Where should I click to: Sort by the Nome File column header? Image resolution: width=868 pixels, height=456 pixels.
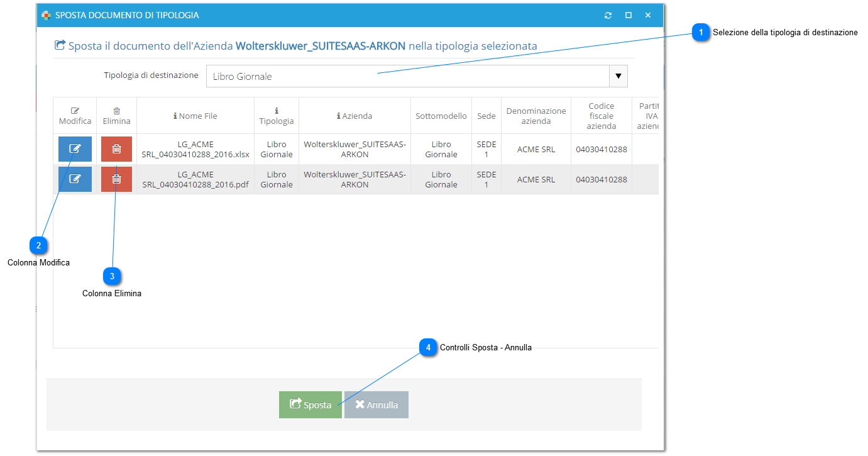point(195,116)
